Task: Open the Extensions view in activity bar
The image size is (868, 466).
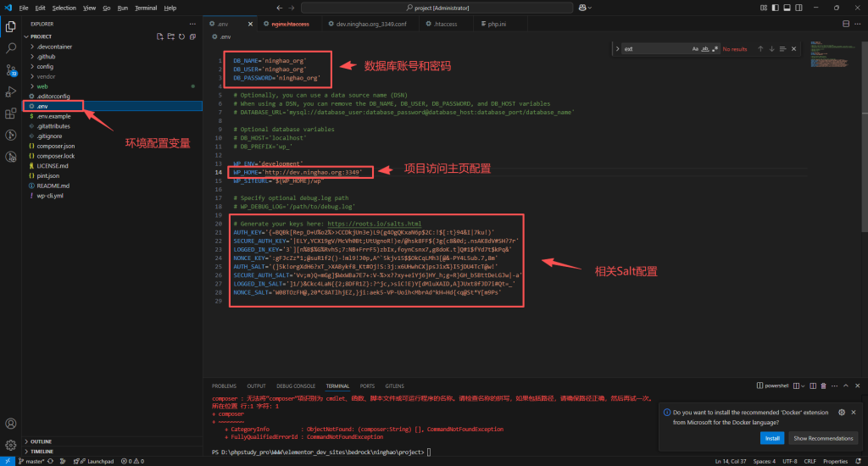Action: coord(11,112)
